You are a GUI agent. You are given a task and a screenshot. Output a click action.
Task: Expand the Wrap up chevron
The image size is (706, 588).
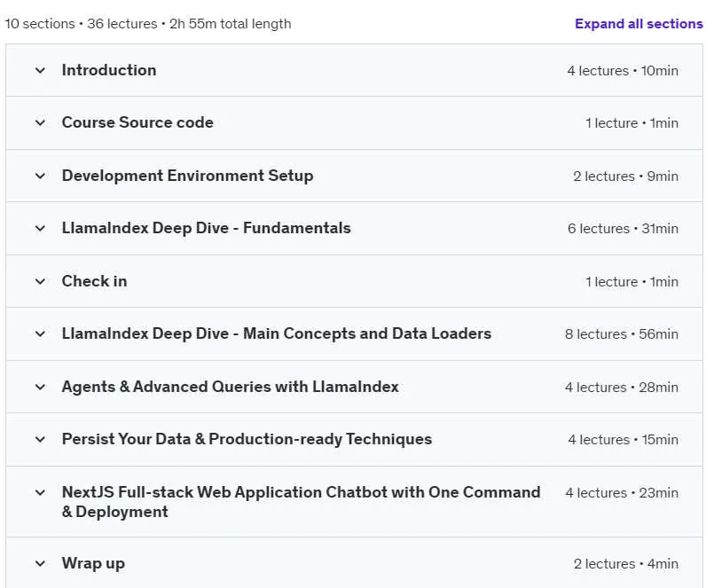pos(40,564)
